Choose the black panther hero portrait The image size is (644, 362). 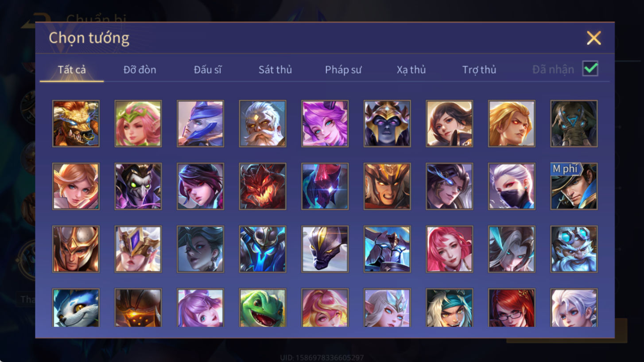coord(325,249)
